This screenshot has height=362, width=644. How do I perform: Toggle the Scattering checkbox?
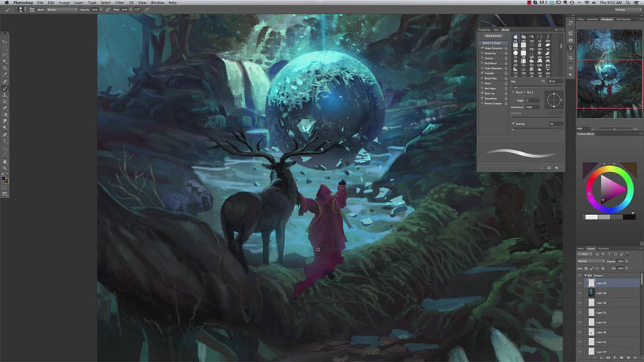[x=482, y=53]
